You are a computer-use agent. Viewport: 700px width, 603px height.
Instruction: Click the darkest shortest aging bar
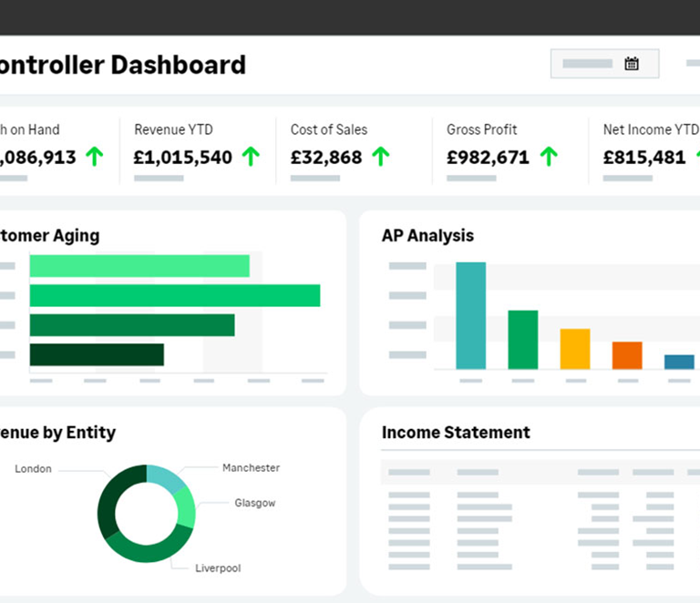point(97,354)
